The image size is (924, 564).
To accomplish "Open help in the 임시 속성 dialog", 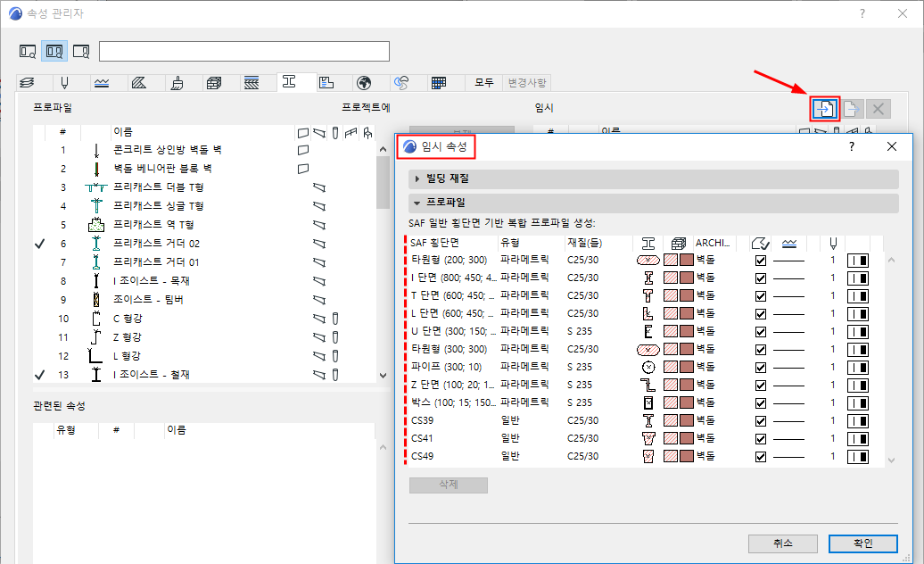I will pyautogui.click(x=852, y=146).
